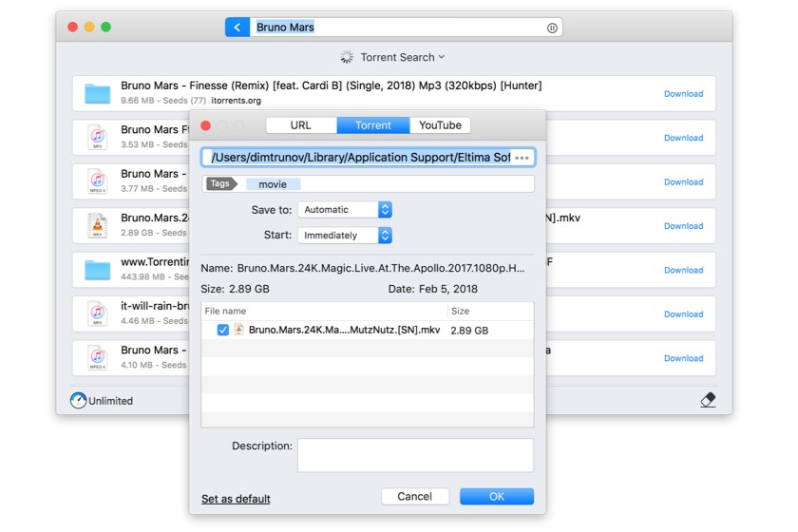Click folder icon of www.Torrenting result

pyautogui.click(x=98, y=270)
